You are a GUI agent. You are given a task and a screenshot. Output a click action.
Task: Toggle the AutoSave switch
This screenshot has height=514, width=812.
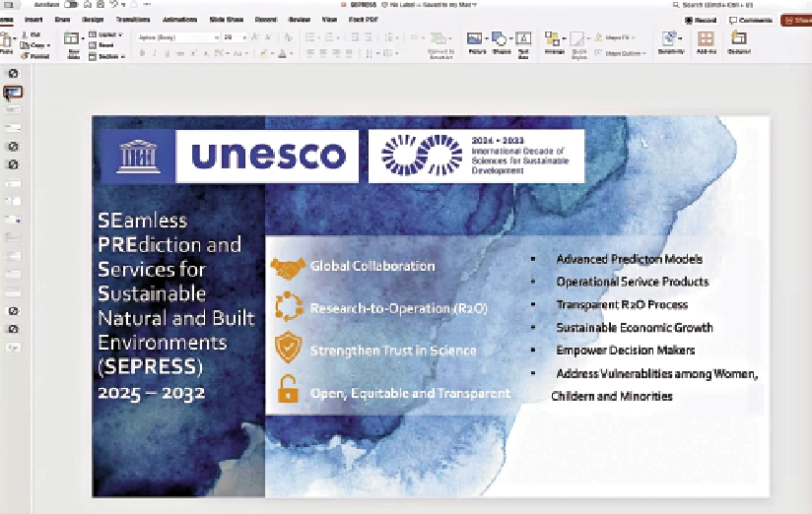pos(71,5)
